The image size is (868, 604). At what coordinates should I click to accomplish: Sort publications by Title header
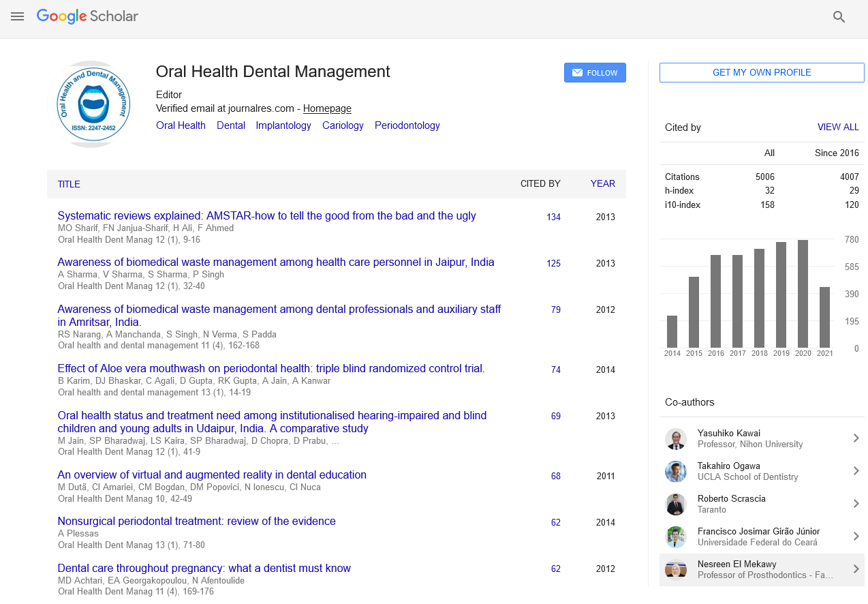tap(69, 184)
